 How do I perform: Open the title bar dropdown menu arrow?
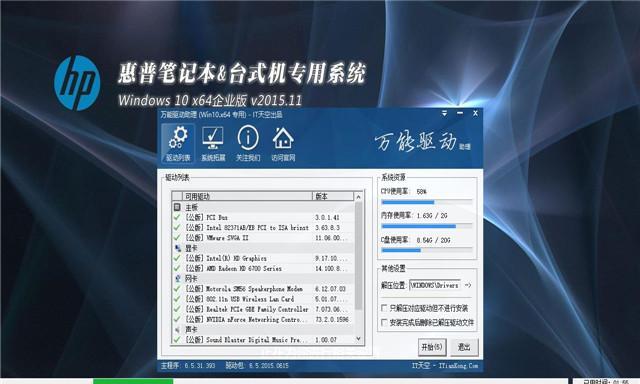click(444, 113)
